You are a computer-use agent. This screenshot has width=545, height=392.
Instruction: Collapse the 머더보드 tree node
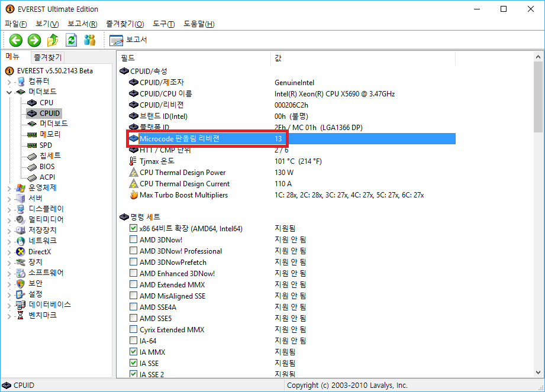click(9, 92)
